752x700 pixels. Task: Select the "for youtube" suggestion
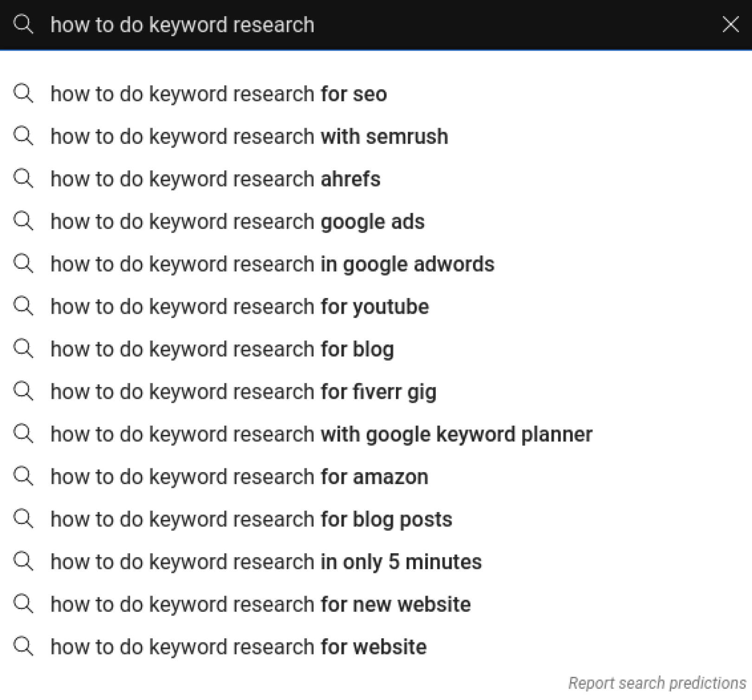[x=240, y=307]
